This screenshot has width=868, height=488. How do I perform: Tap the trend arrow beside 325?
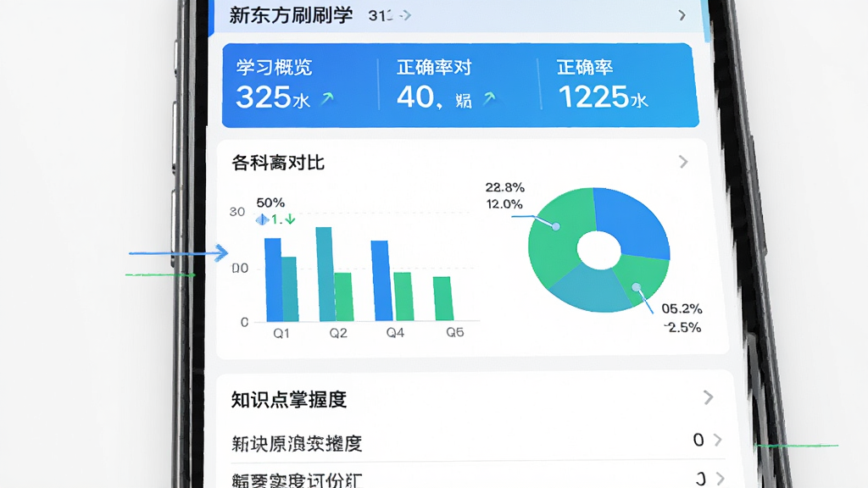click(327, 98)
